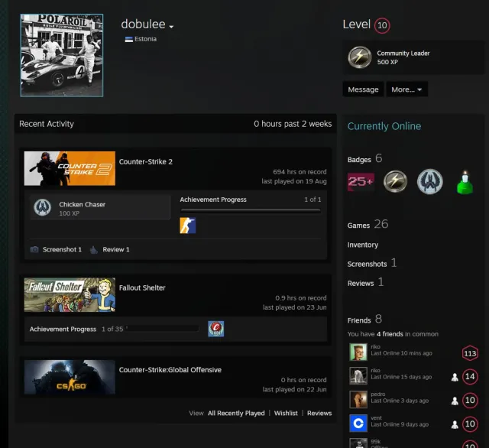Open the Fallout Shelter game banner
Viewport: 489px width, 448px height.
pyautogui.click(x=70, y=295)
